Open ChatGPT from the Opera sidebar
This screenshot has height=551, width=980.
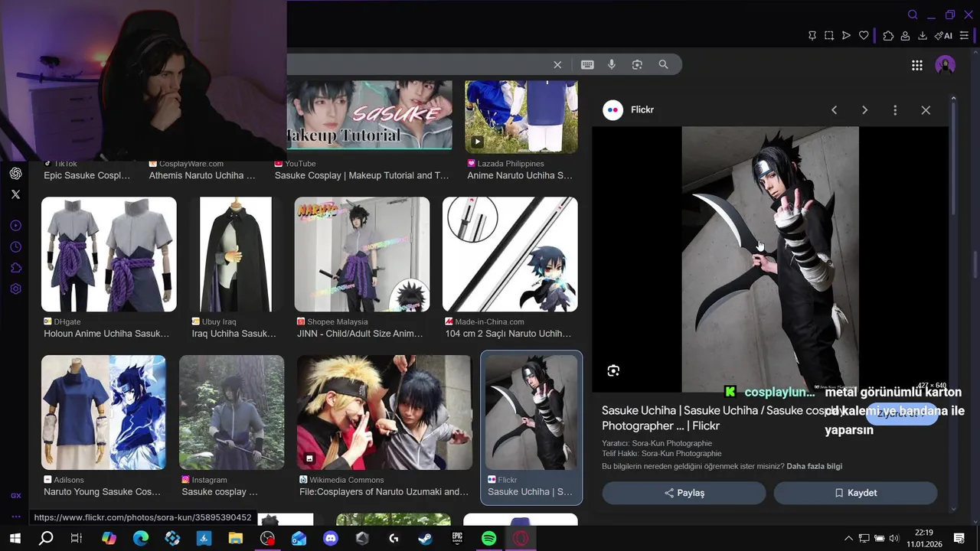[15, 174]
